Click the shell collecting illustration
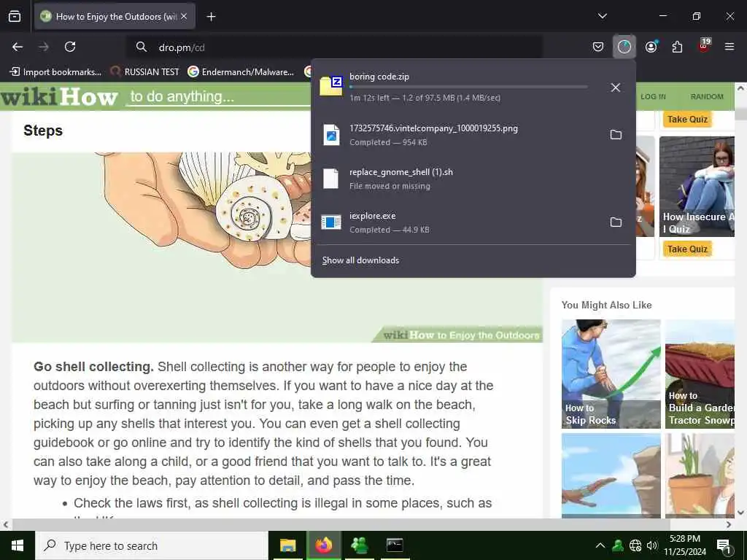747x560 pixels. (276, 246)
